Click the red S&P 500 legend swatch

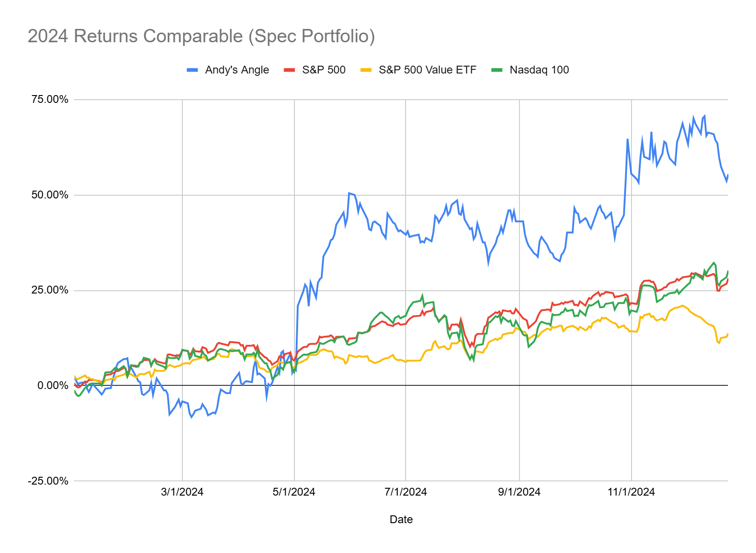pos(289,70)
